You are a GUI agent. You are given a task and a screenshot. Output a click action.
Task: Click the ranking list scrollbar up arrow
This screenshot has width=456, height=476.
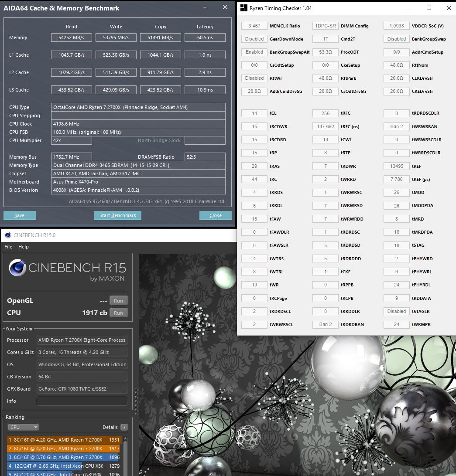pos(125,439)
